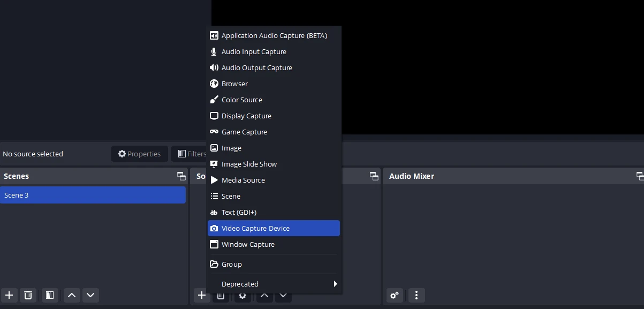Screen dimensions: 644x309
Task: Click the plus icon in Sources panel
Action: point(201,295)
